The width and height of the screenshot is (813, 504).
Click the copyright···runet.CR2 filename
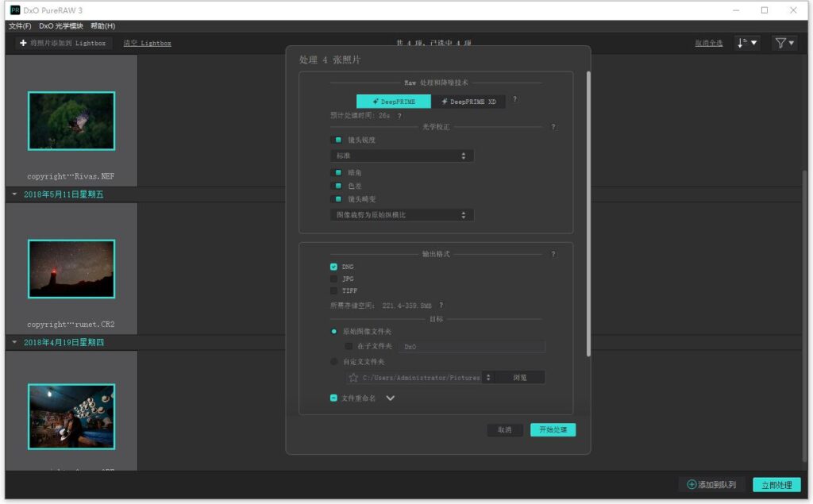pyautogui.click(x=71, y=324)
